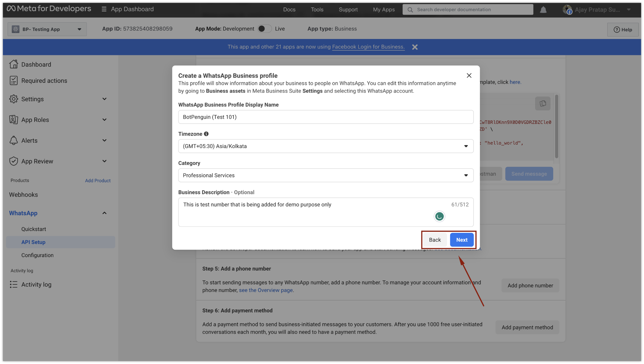
Task: Click the copy code icon
Action: point(543,104)
